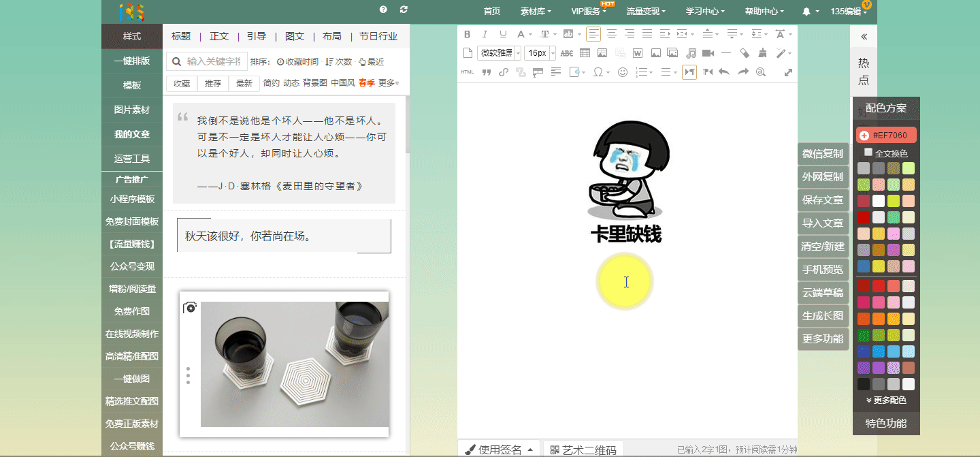Insert video using the camera icon
This screenshot has height=457, width=980.
708,53
